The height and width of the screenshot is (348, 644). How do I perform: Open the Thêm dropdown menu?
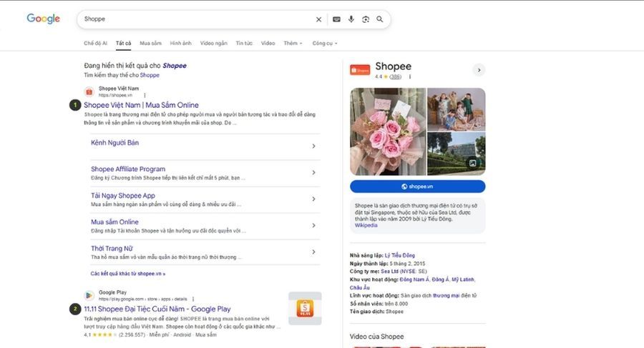293,43
